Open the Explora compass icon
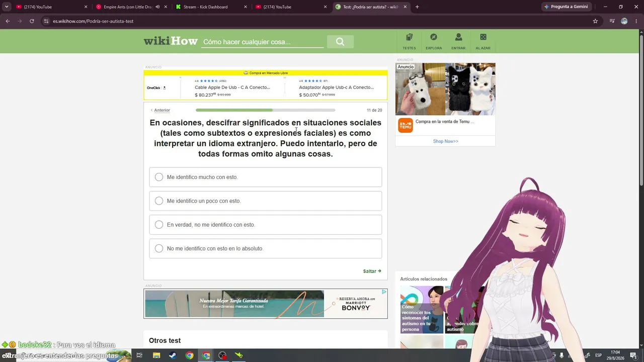The image size is (644, 362). [434, 41]
